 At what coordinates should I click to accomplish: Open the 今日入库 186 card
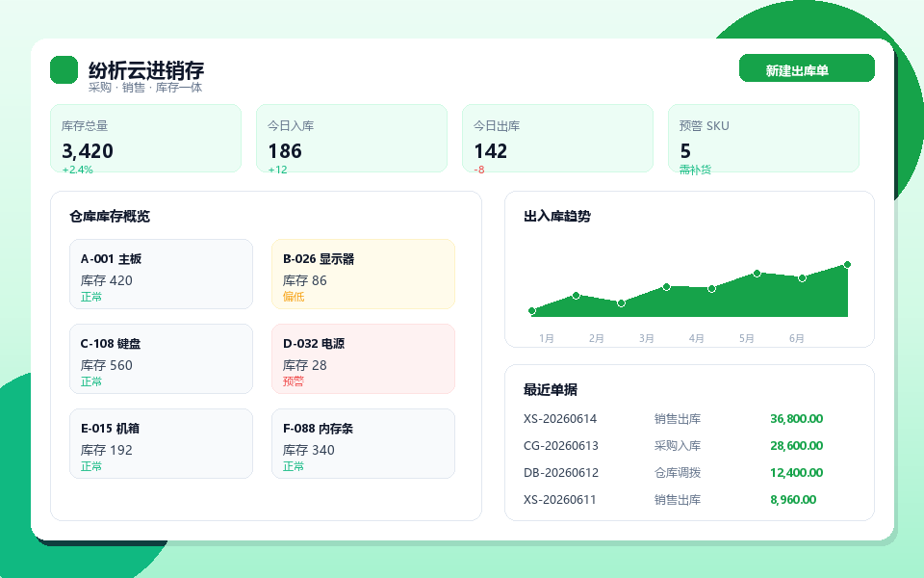[x=352, y=139]
